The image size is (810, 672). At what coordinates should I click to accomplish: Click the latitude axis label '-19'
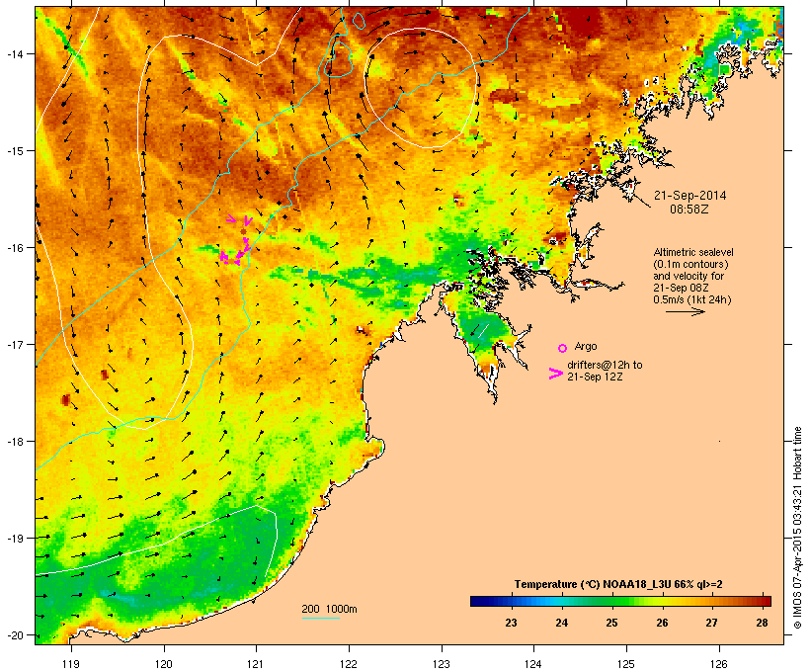click(15, 539)
